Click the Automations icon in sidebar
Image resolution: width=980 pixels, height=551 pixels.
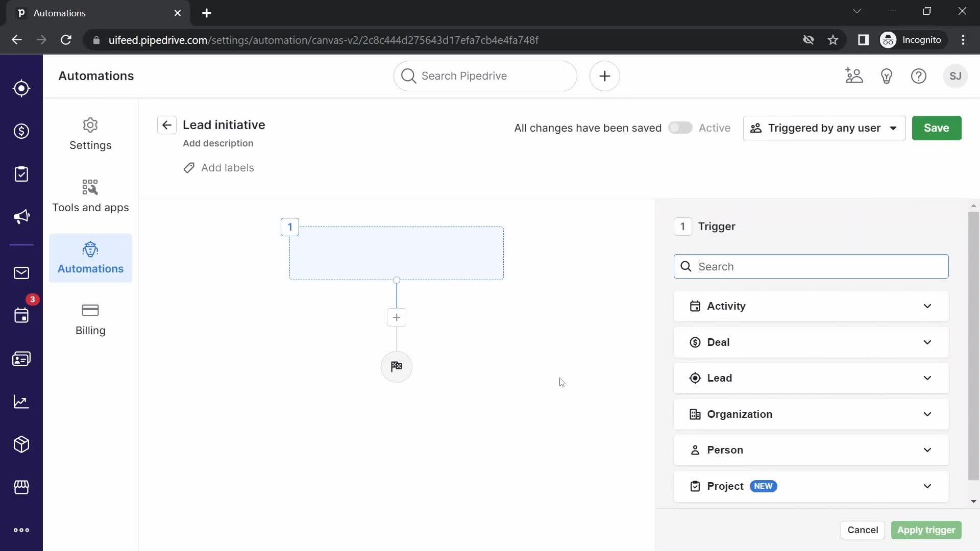(90, 249)
